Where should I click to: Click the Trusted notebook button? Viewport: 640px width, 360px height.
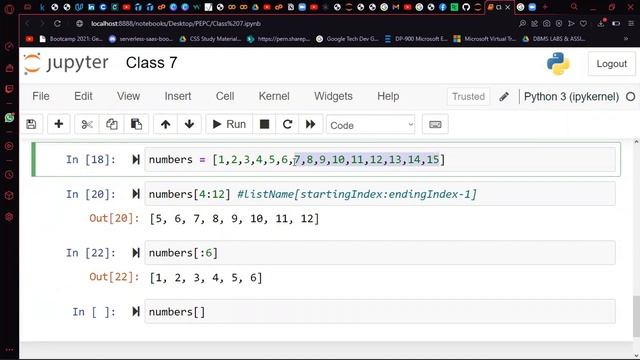coord(468,97)
